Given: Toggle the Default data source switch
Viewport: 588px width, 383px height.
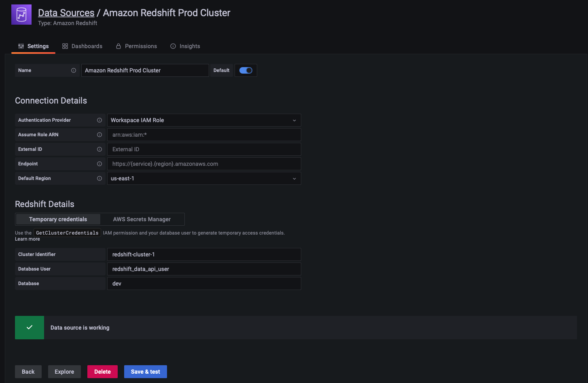Looking at the screenshot, I should click(x=246, y=70).
